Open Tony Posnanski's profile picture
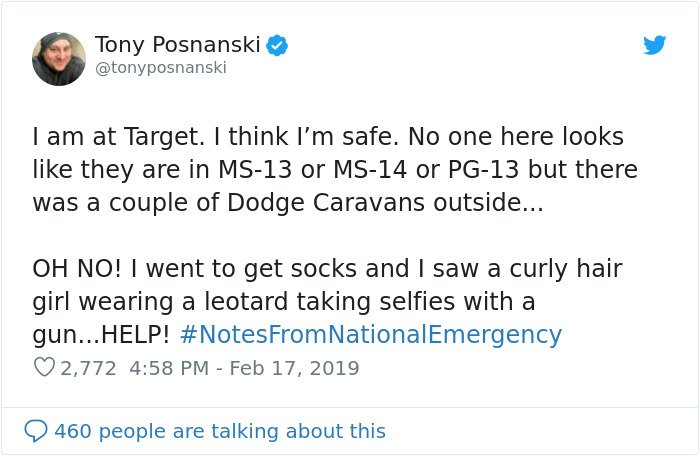This screenshot has height=456, width=700. (x=59, y=59)
